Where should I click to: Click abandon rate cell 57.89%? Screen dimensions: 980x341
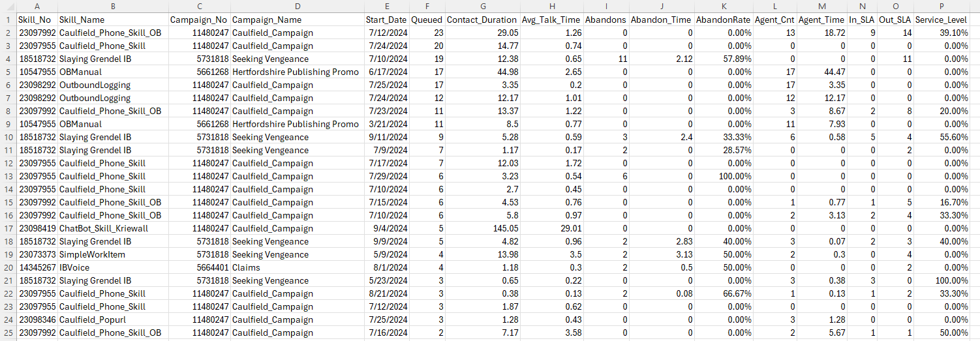(724, 59)
